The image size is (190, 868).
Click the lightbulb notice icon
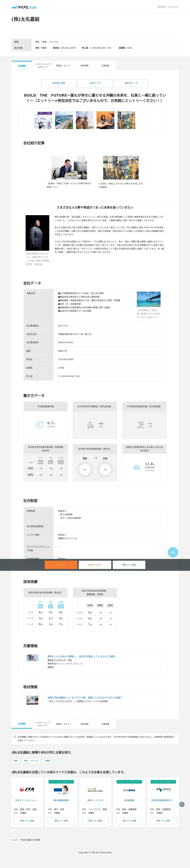(x=15, y=737)
